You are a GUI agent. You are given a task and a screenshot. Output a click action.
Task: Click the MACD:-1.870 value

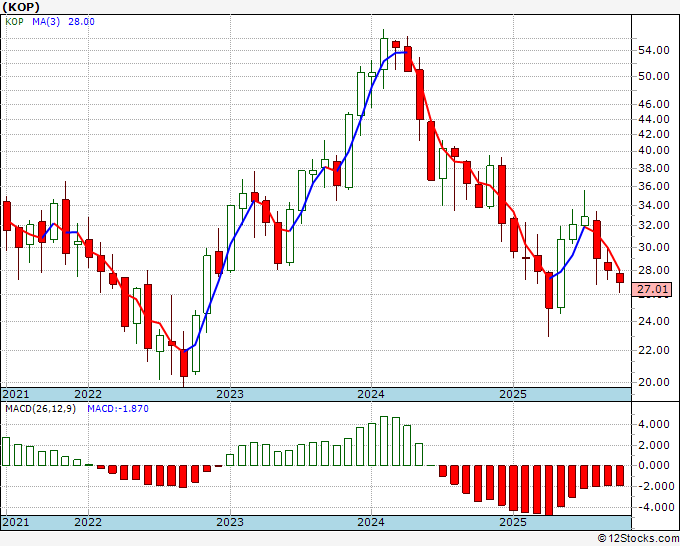tap(118, 409)
